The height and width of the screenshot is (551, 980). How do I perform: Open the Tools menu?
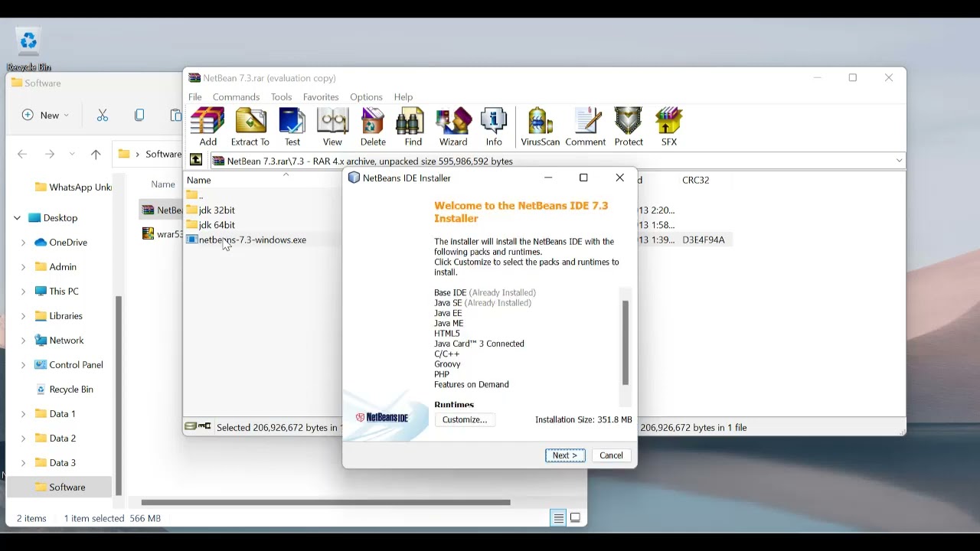click(x=281, y=97)
